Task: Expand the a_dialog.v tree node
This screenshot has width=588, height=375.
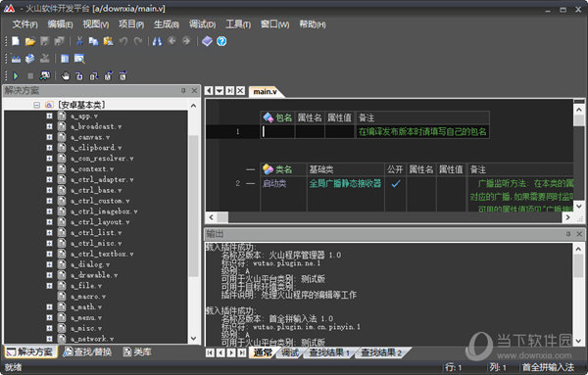Action: pyautogui.click(x=49, y=264)
